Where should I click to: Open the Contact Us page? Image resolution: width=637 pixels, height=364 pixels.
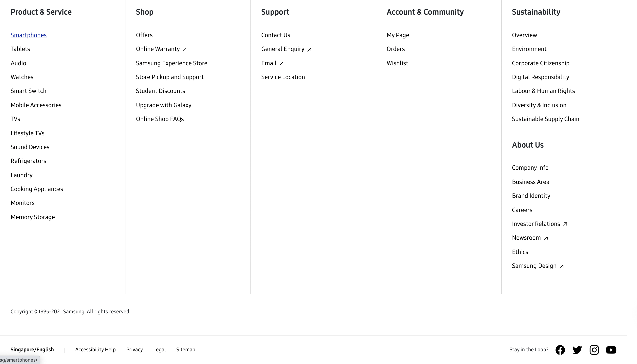pos(276,35)
